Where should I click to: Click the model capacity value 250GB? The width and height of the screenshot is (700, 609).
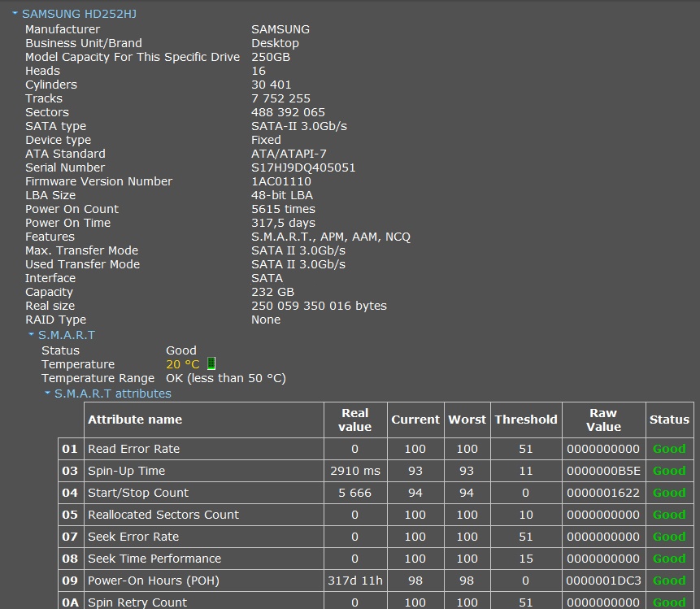tap(271, 57)
